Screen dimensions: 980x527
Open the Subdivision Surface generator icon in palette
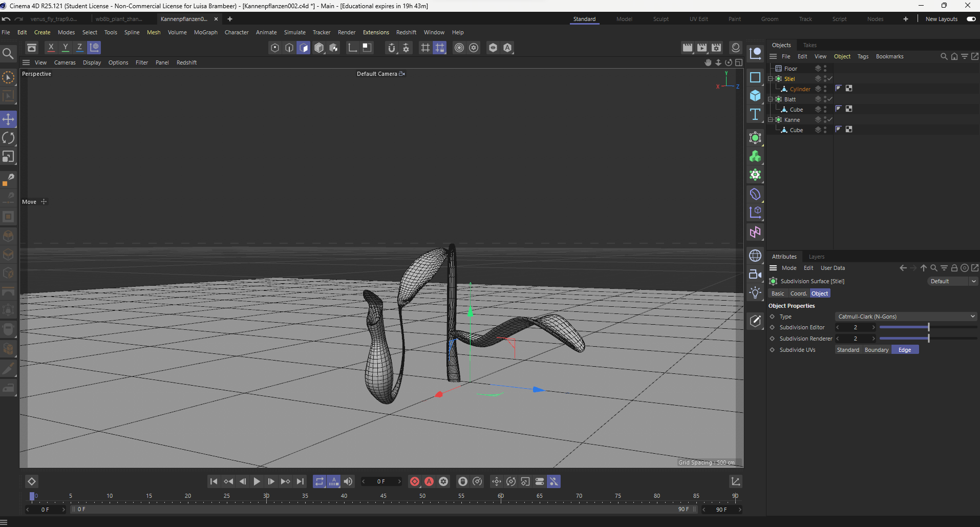click(x=755, y=138)
